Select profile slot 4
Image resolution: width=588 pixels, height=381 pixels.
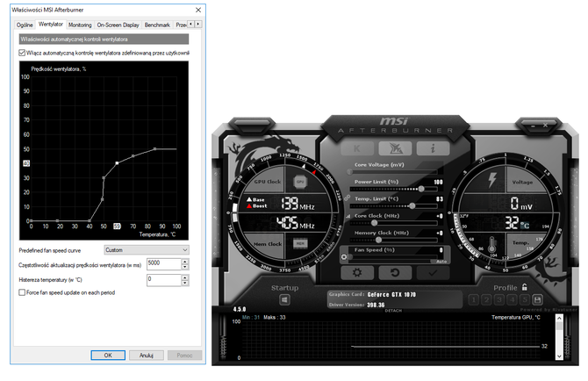(x=512, y=299)
